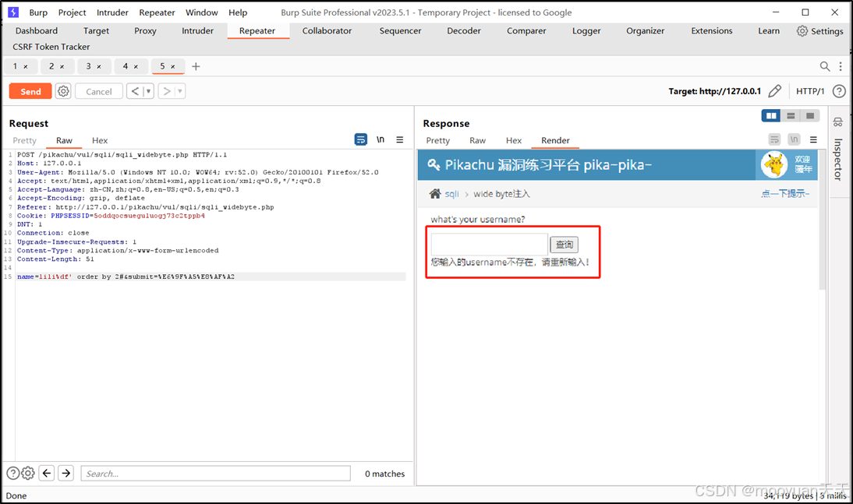The image size is (853, 504).
Task: Click the request Search field
Action: (215, 473)
